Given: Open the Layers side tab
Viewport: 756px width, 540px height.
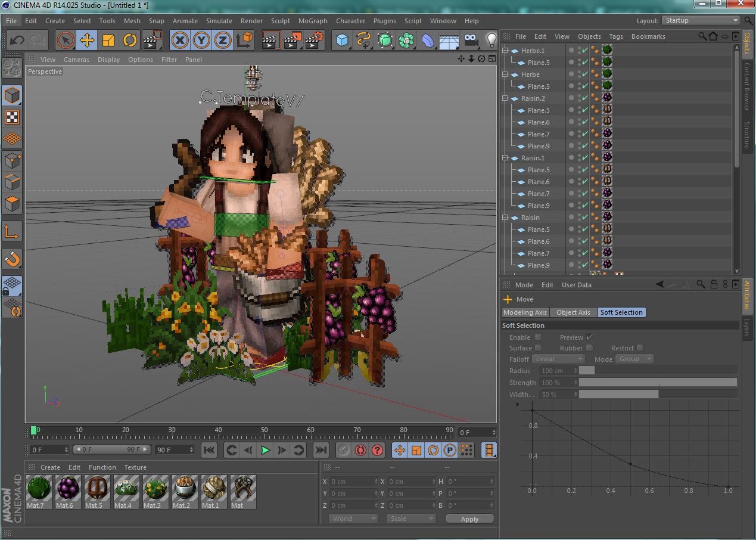Looking at the screenshot, I should click(747, 327).
